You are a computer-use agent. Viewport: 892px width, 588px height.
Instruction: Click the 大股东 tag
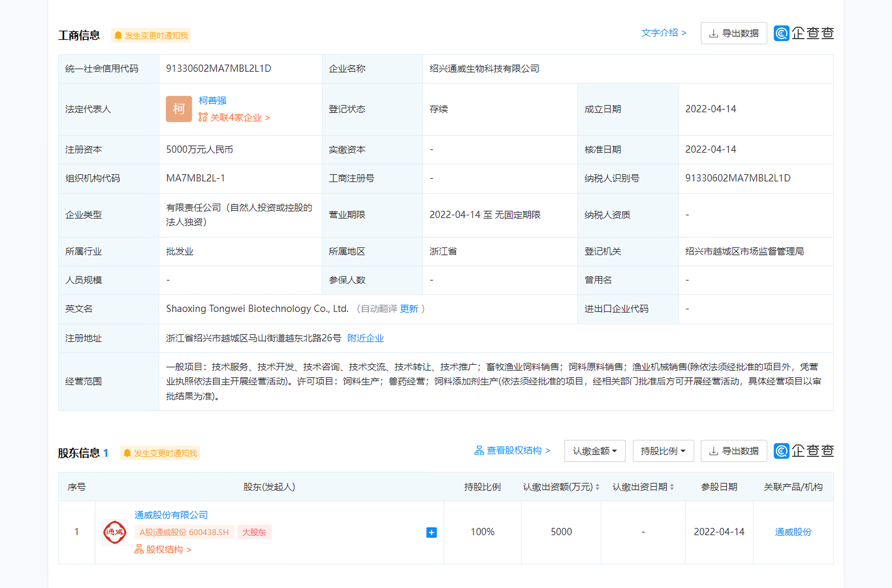point(254,532)
